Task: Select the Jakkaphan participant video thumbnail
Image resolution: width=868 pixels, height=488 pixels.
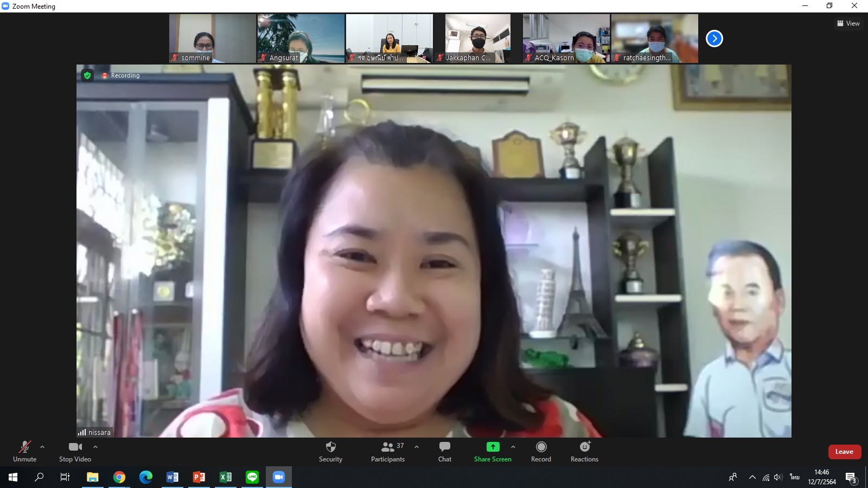Action: [x=477, y=38]
